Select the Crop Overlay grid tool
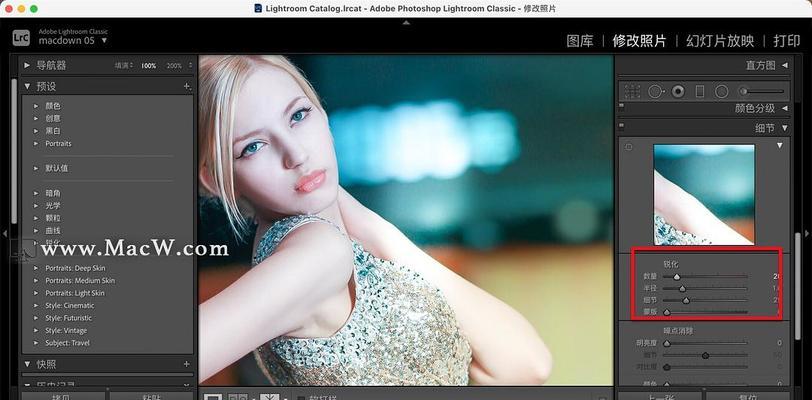Image resolution: width=812 pixels, height=400 pixels. pos(632,92)
